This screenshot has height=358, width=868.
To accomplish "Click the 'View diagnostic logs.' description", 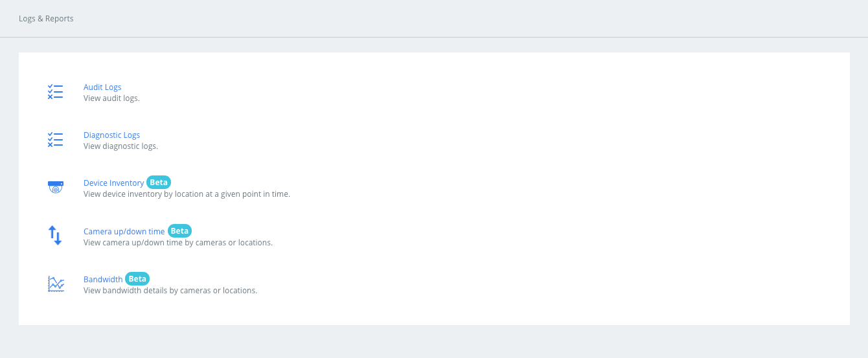I will (x=120, y=146).
